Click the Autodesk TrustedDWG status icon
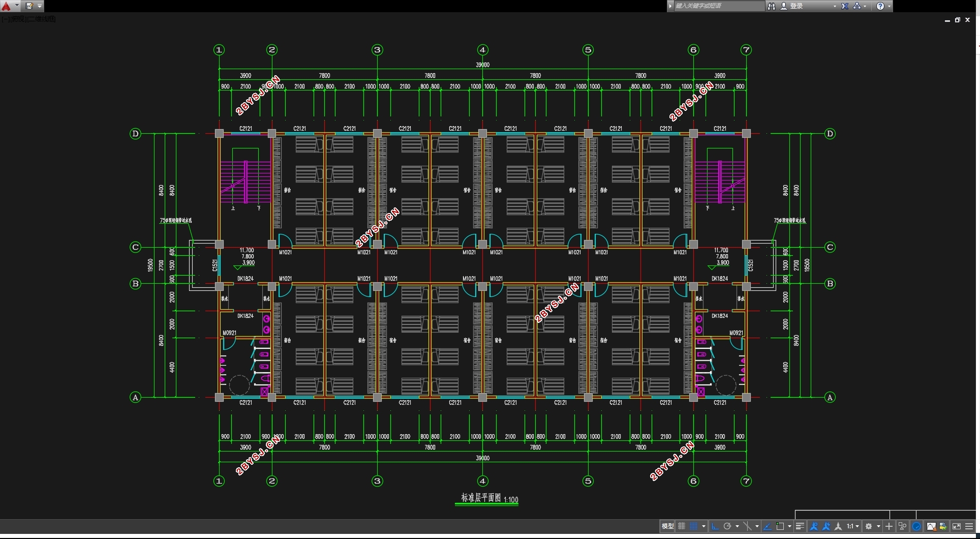The image size is (980, 539). point(943,526)
